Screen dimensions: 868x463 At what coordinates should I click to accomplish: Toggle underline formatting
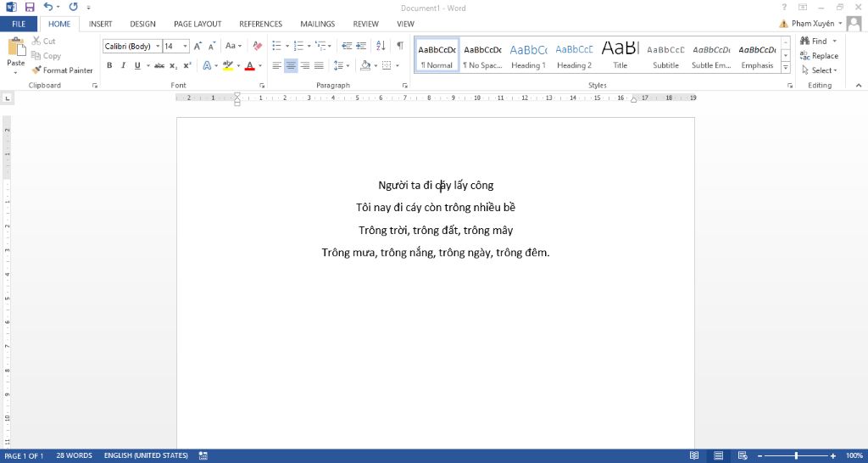point(137,65)
